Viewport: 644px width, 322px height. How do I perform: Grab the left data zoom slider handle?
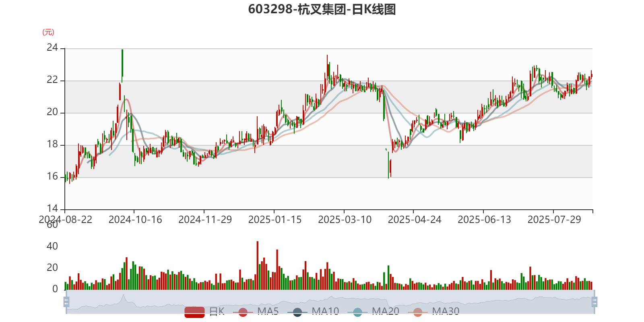click(66, 302)
